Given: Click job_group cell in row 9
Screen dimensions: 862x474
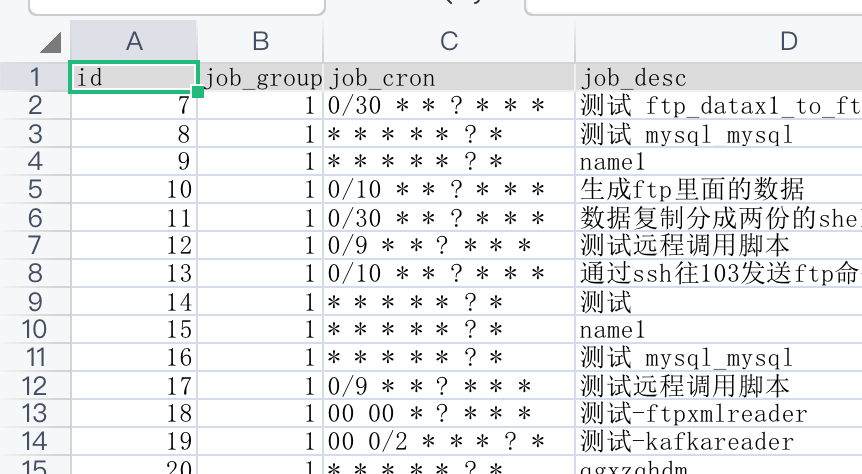Looking at the screenshot, I should 260,301.
